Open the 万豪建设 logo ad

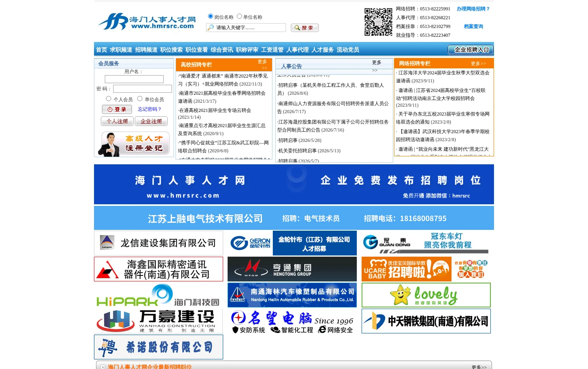[158, 321]
